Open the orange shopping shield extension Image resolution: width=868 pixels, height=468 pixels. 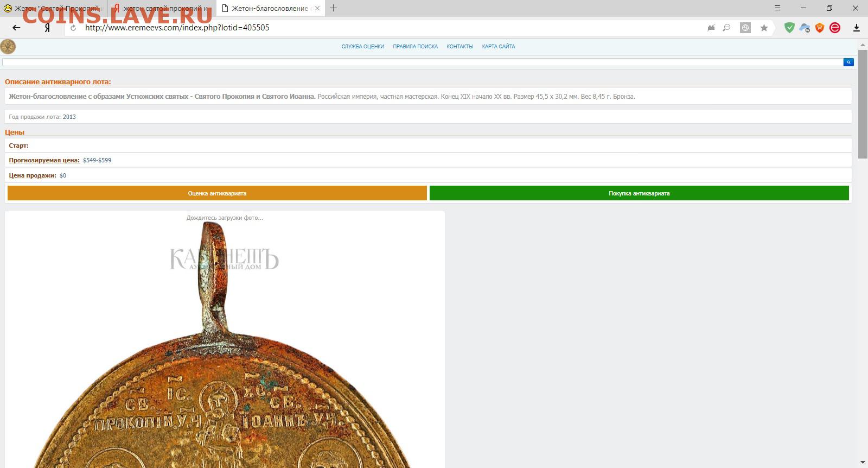820,28
